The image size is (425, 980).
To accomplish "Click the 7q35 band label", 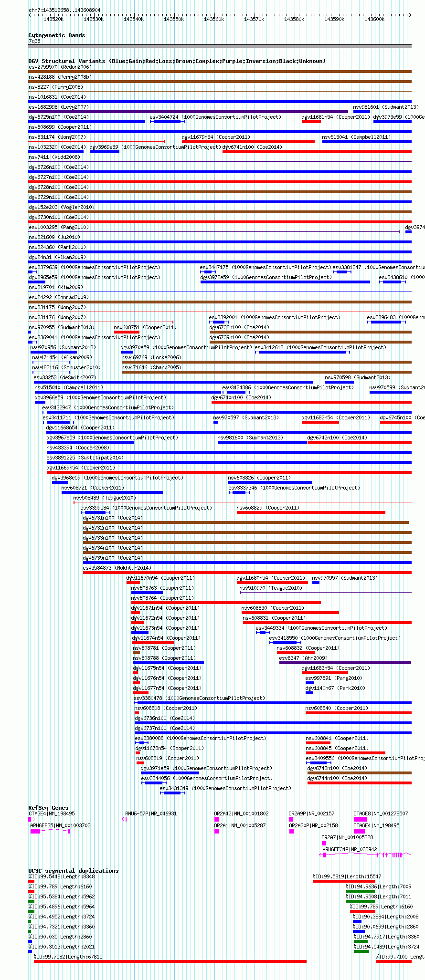I will coord(34,42).
